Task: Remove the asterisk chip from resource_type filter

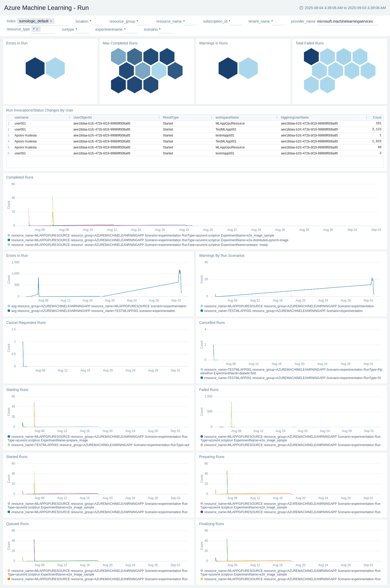Action: coord(37,29)
